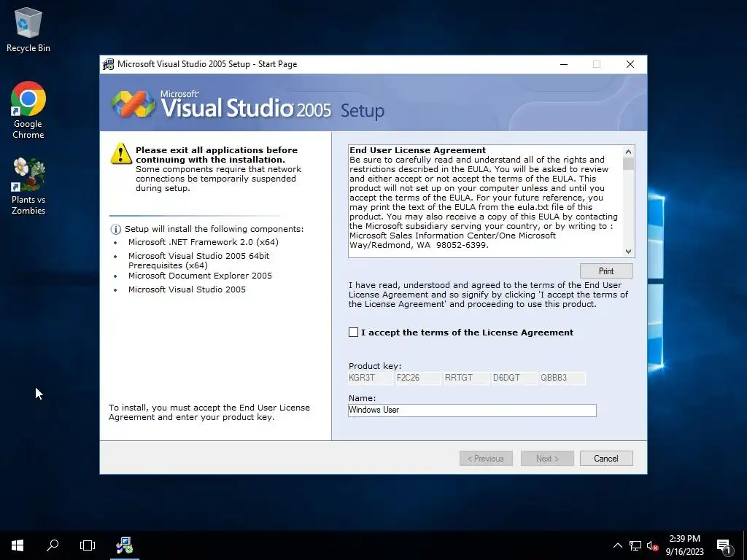Close the Visual Studio Setup window

(x=630, y=64)
